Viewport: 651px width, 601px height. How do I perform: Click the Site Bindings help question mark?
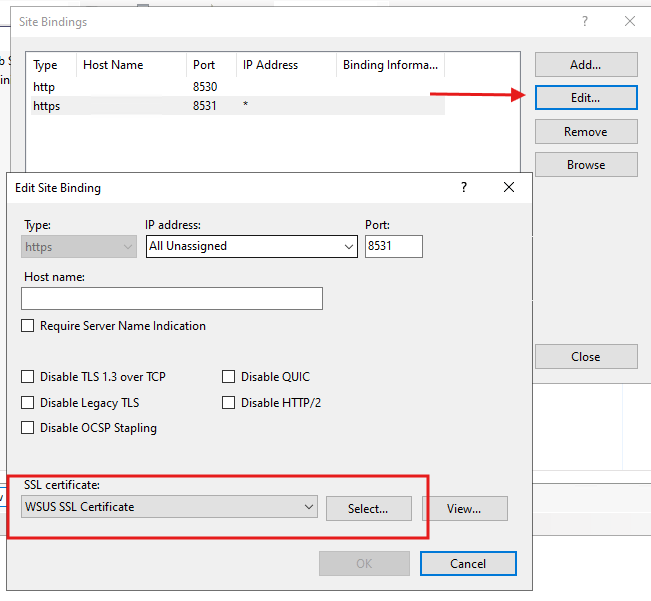(585, 21)
